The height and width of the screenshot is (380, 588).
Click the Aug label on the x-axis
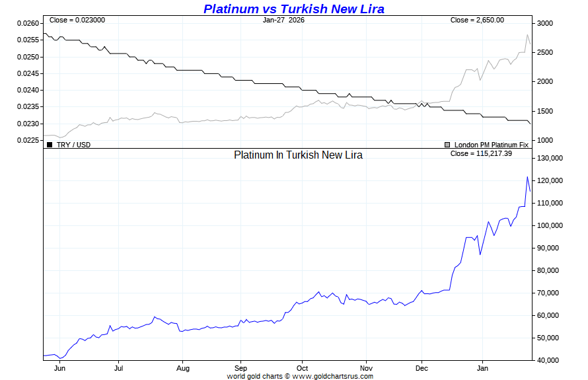point(183,368)
